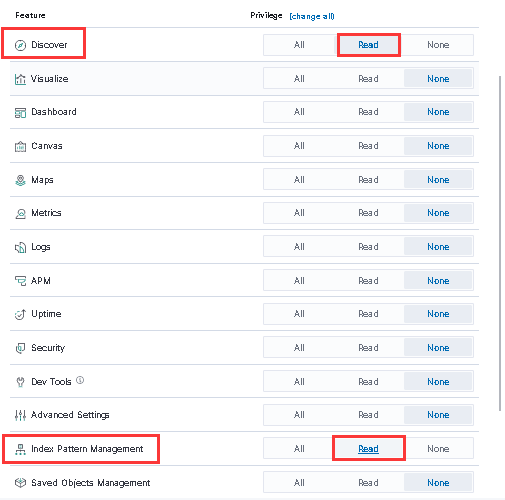Select Read for Canvas privilege
The image size is (505, 500).
tap(368, 146)
